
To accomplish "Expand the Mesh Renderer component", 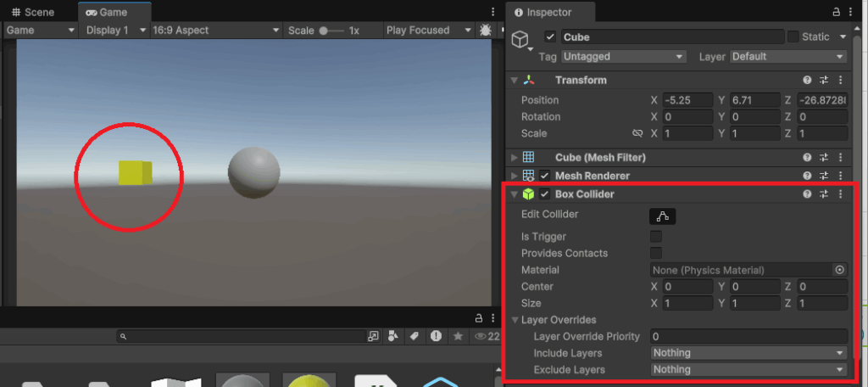I will 515,176.
